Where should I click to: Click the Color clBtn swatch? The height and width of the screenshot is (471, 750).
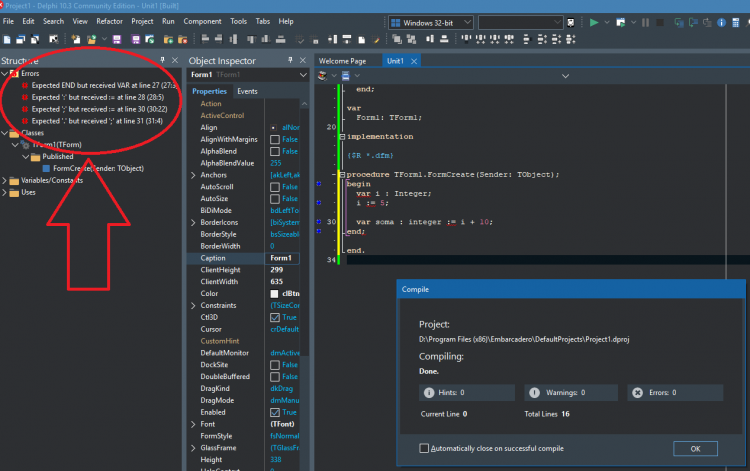(x=274, y=294)
